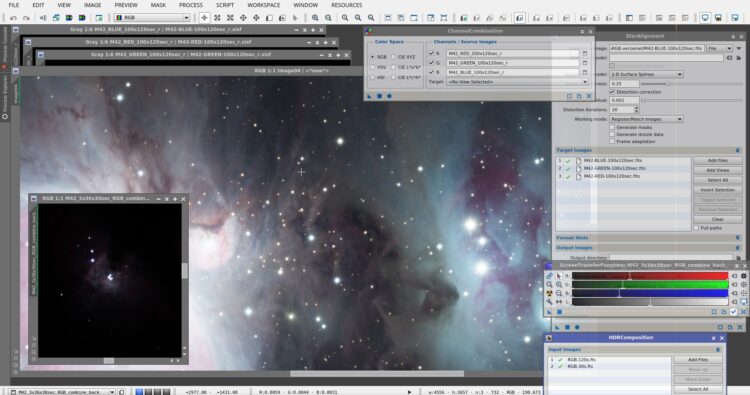Click the New Instance triangle in ScreenTransferFunction
Viewport: 750px width, 395px height.
click(549, 312)
